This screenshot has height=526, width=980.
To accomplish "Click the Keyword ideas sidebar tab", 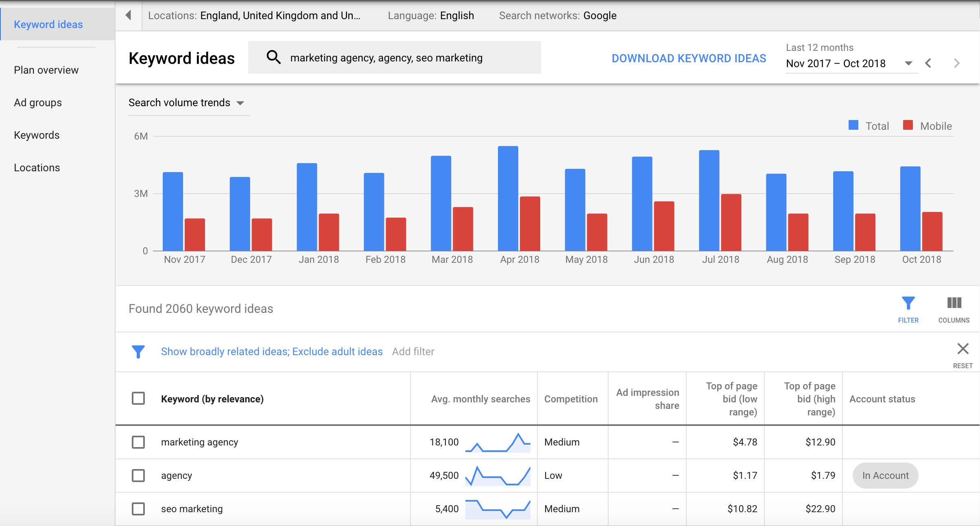I will [x=48, y=24].
